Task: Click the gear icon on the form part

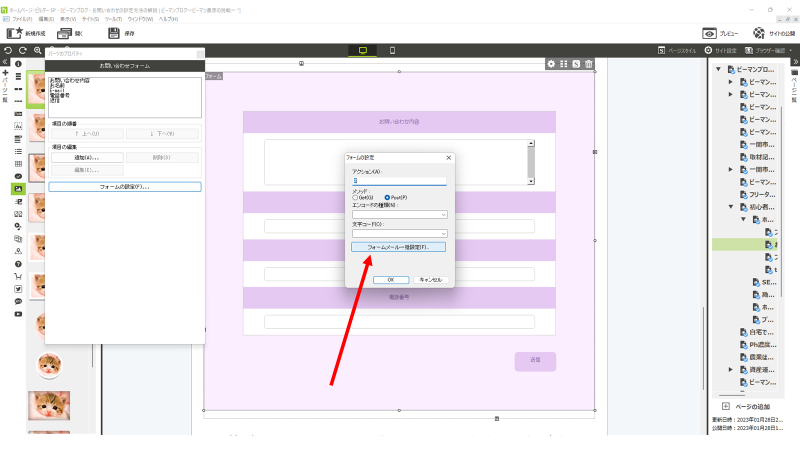Action: click(551, 64)
